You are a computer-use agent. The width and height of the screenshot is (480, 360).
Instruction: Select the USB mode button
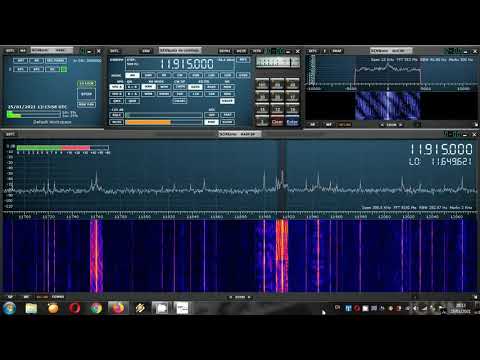(x=228, y=75)
